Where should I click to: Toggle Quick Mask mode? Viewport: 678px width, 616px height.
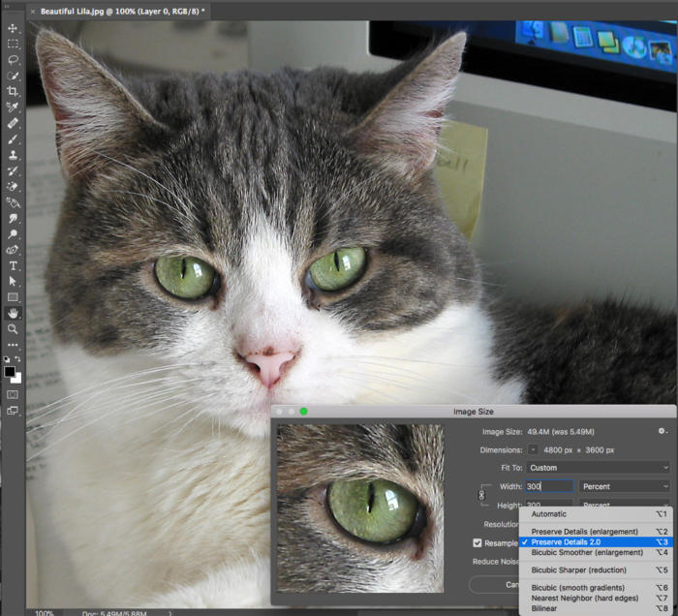click(13, 394)
